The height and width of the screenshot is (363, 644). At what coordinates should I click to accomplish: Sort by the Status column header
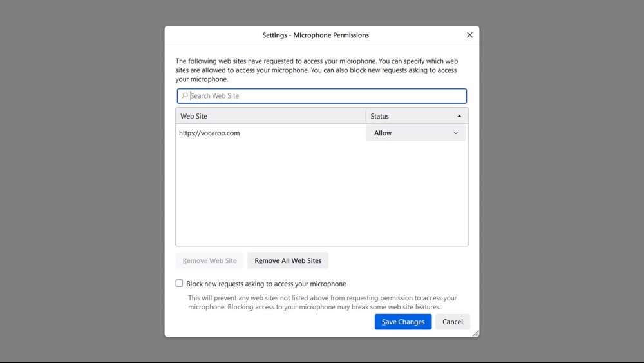417,116
